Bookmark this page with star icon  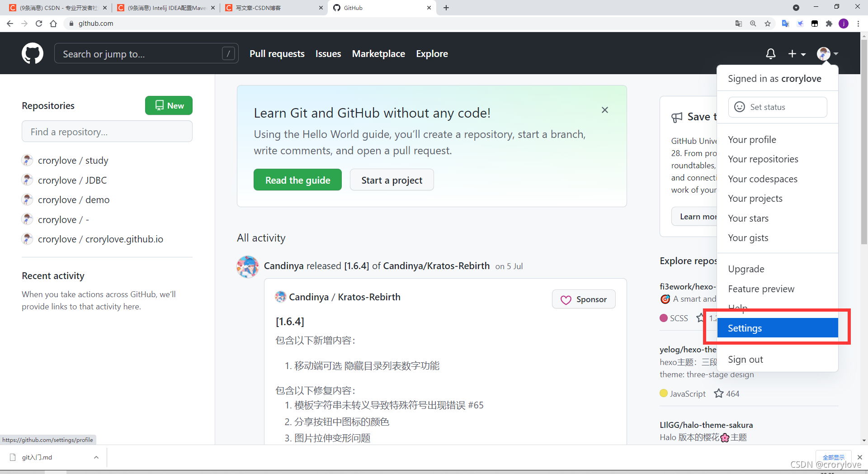tap(768, 24)
